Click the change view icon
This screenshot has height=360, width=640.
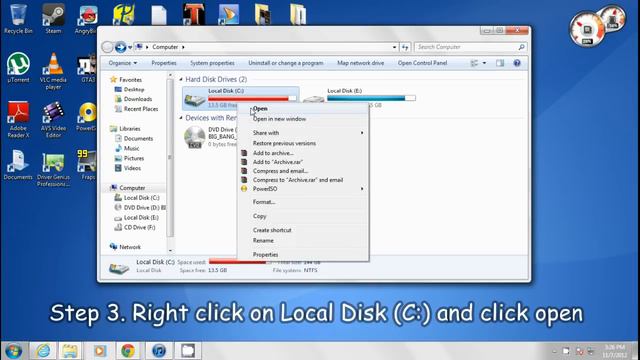474,63
